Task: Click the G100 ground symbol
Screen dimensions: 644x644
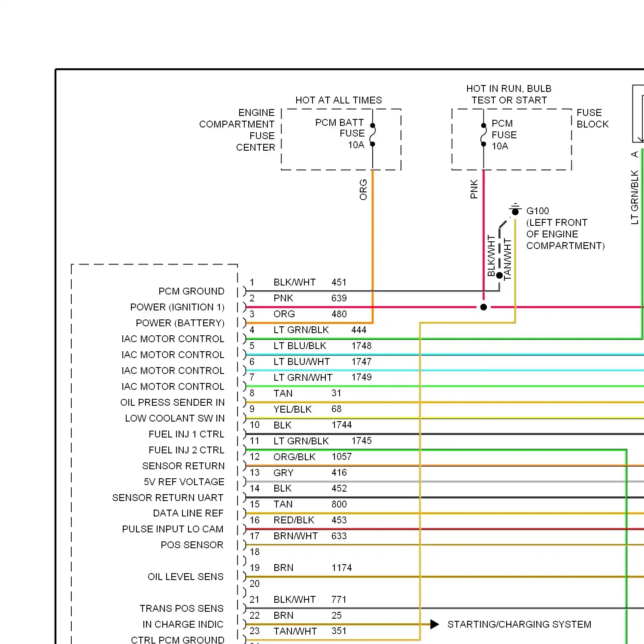Action: (515, 210)
